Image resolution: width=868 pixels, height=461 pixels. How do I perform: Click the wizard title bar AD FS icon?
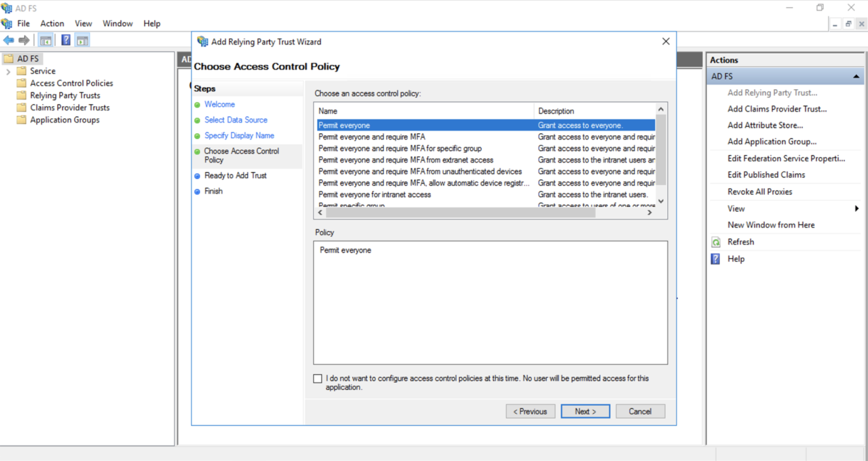pos(202,42)
